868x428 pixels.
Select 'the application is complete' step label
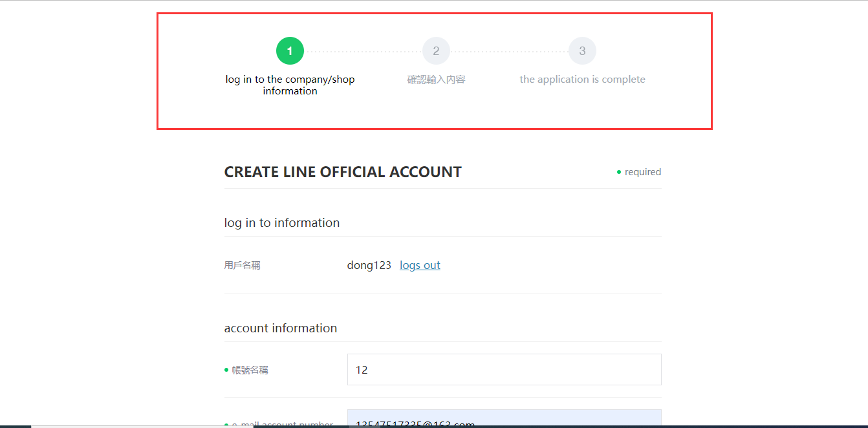tap(582, 80)
